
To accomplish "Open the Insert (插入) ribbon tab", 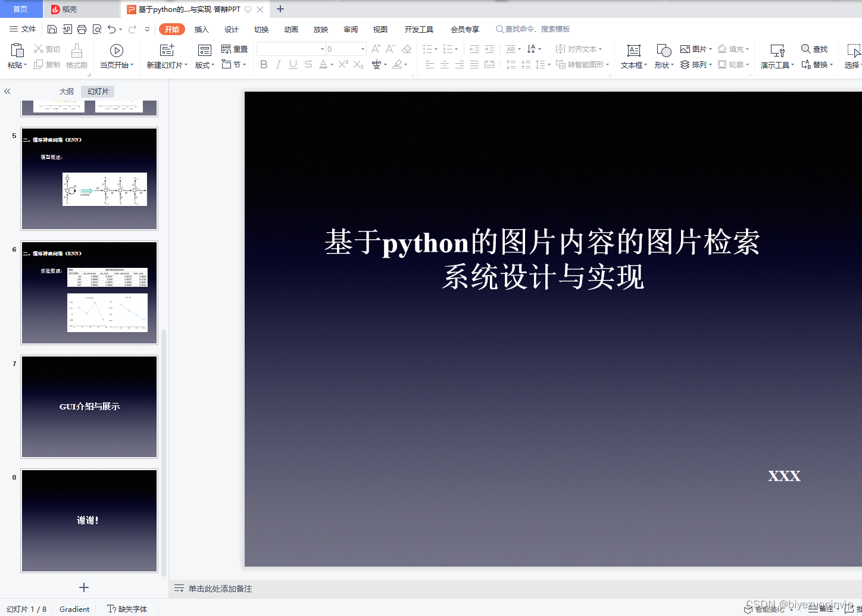I will [202, 29].
